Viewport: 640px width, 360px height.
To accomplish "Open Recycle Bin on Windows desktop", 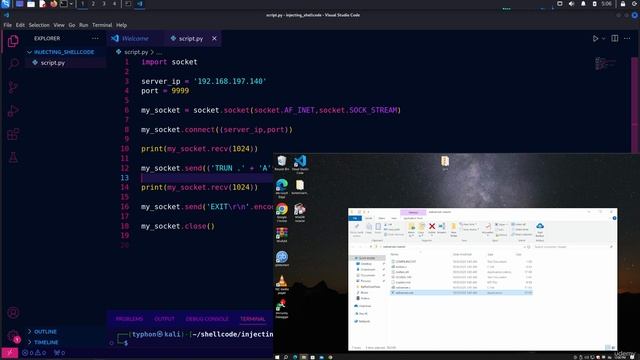I will (x=282, y=163).
